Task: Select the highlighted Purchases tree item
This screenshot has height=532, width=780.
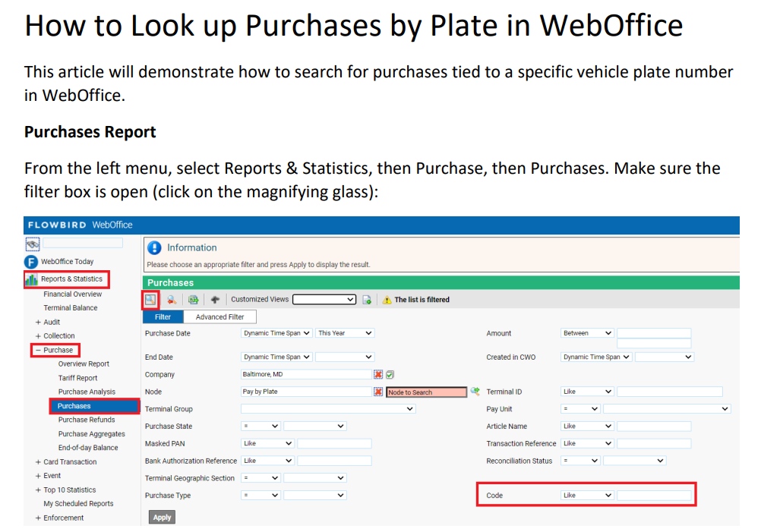Action: tap(94, 406)
